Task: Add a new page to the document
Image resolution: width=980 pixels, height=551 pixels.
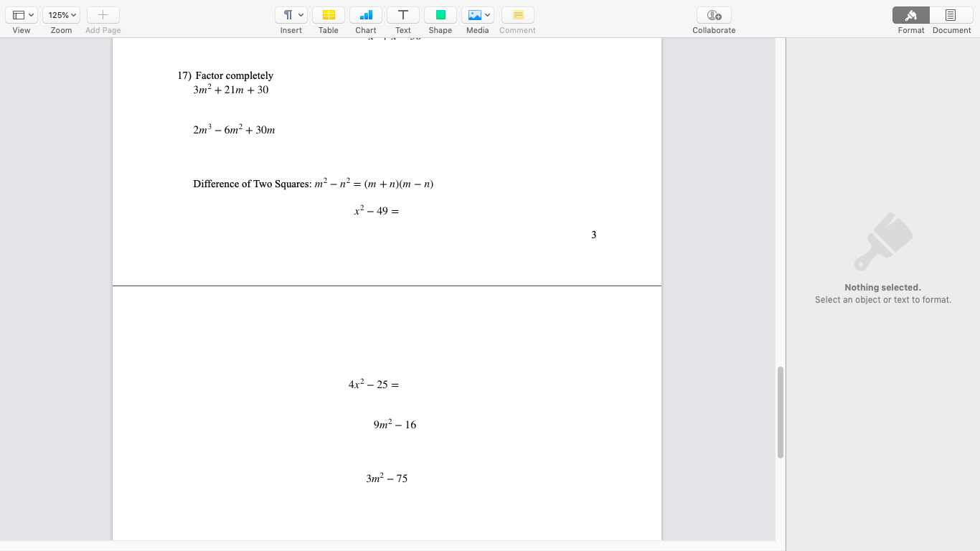Action: pos(103,14)
